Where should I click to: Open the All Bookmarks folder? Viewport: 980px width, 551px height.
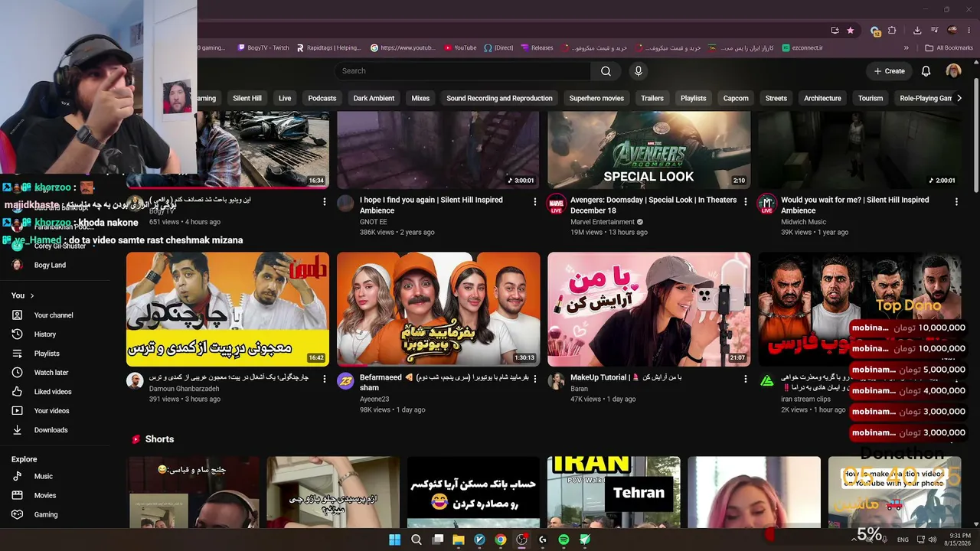(x=949, y=47)
